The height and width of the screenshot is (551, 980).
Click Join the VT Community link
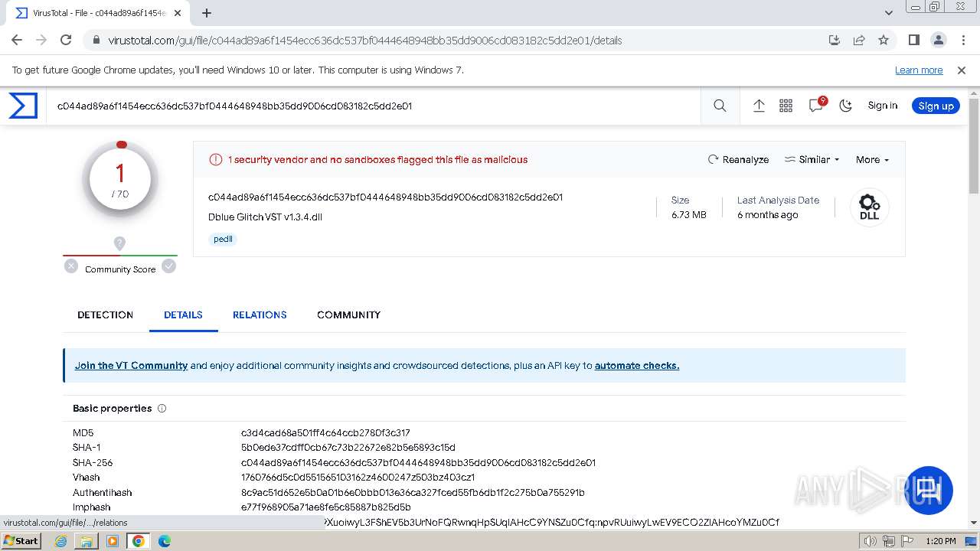click(131, 365)
